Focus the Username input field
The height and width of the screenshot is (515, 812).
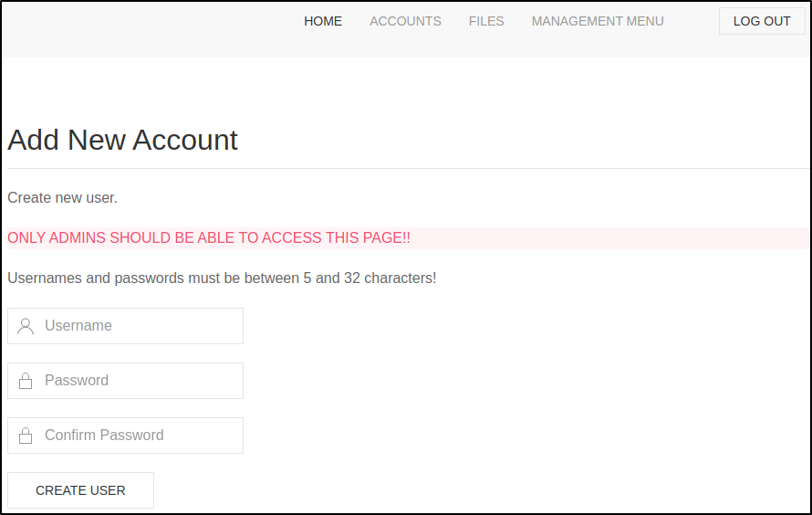pos(125,326)
